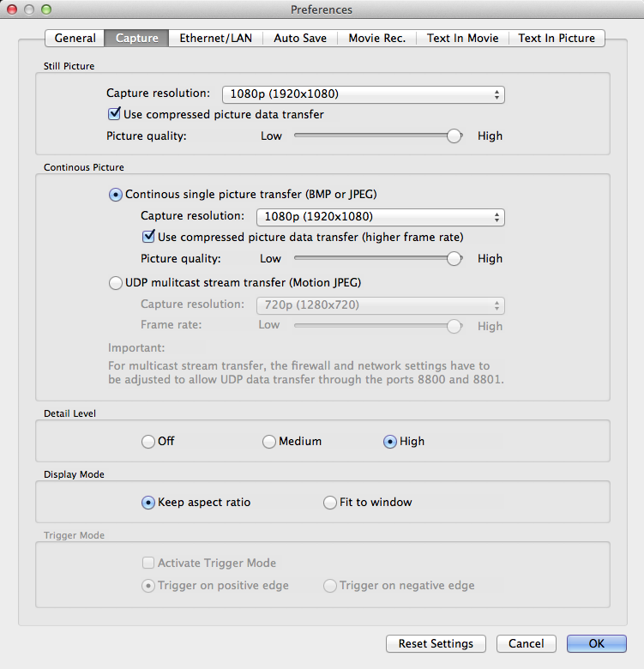This screenshot has height=669, width=644.
Task: Open the Text In Movie tab
Action: (462, 38)
